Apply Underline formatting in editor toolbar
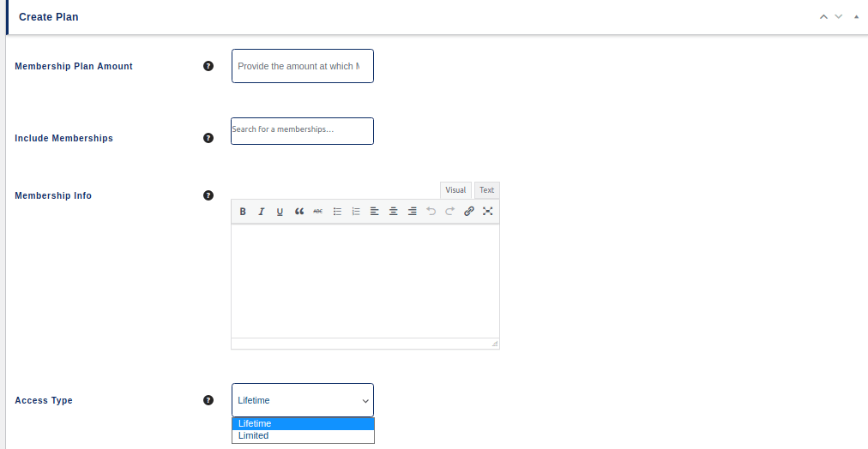Screen dimensions: 868x449 click(x=280, y=212)
